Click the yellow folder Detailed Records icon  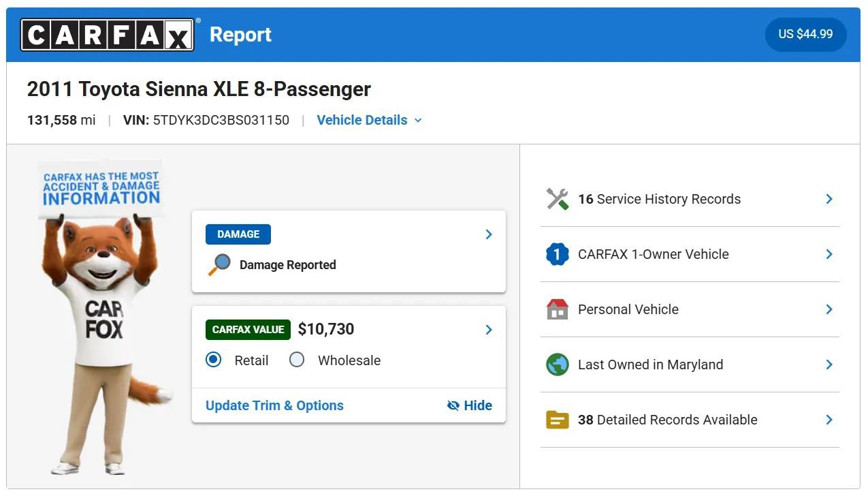click(557, 420)
